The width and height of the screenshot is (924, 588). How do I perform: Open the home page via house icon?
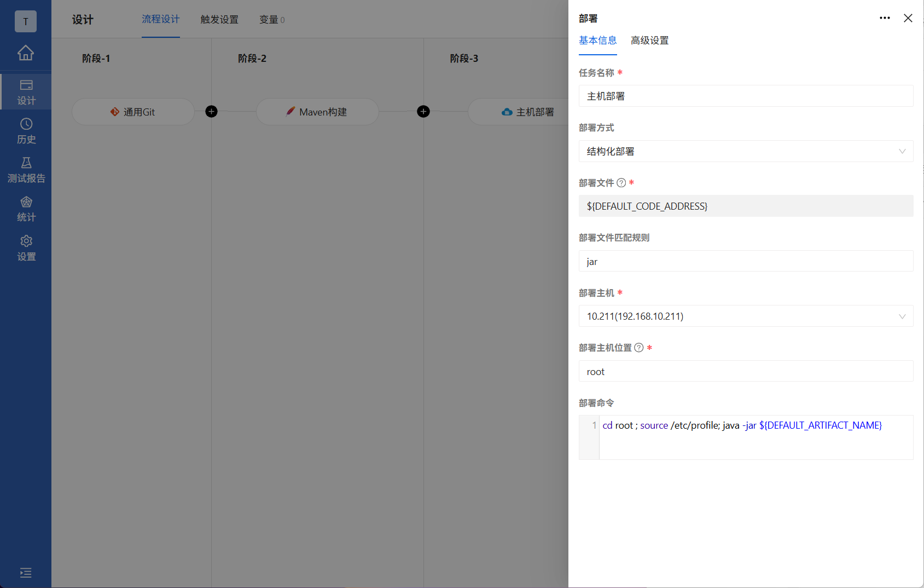tap(25, 53)
